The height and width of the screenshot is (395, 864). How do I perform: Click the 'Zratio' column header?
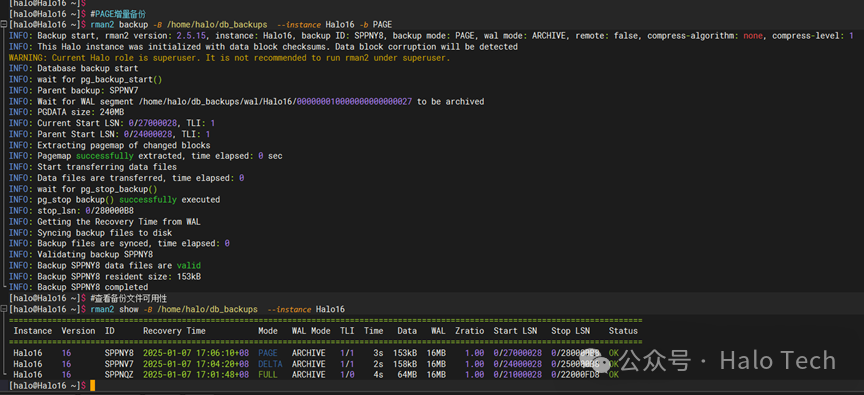(469, 331)
